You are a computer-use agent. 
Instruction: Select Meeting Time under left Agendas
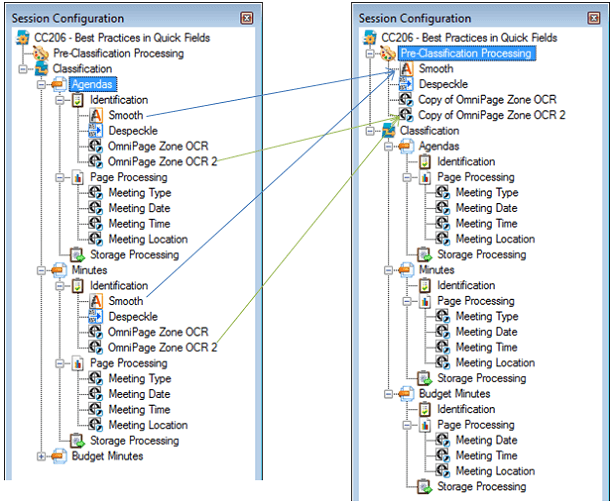(139, 224)
